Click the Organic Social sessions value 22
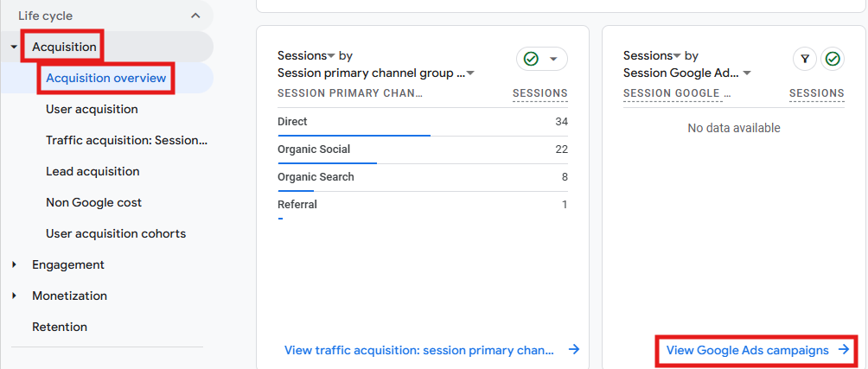 (561, 150)
